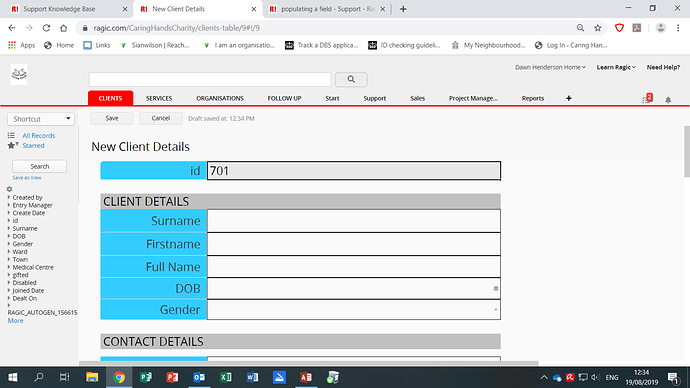Screen dimensions: 690x388
Task: Bookmark this page with star icon
Action: tap(598, 28)
